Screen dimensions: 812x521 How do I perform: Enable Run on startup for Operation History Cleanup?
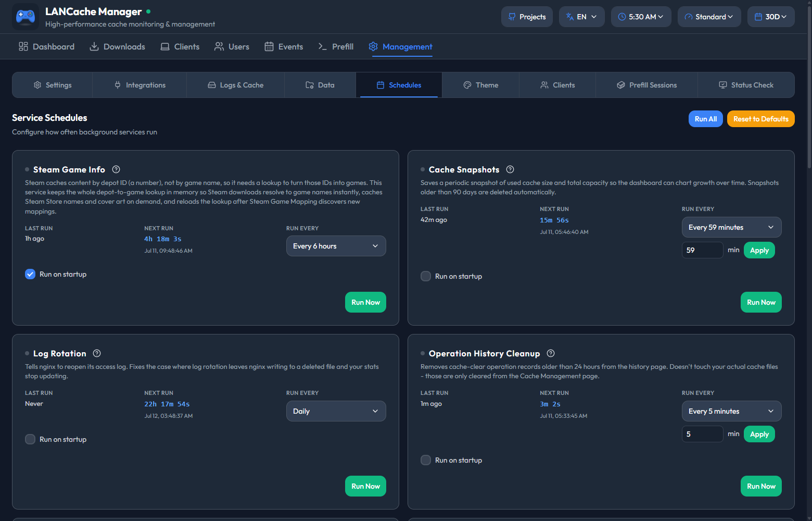click(426, 460)
